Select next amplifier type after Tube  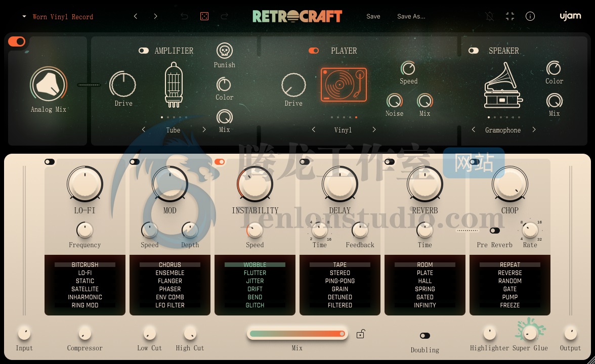coord(204,129)
